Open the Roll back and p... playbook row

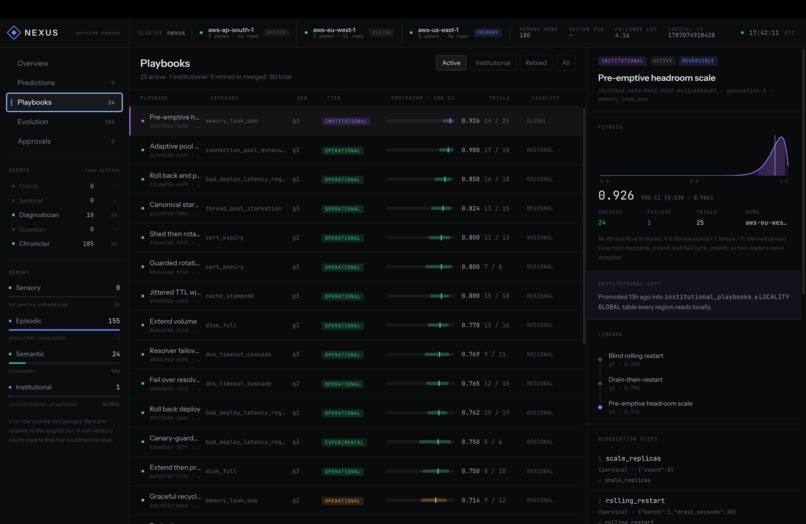[x=356, y=179]
